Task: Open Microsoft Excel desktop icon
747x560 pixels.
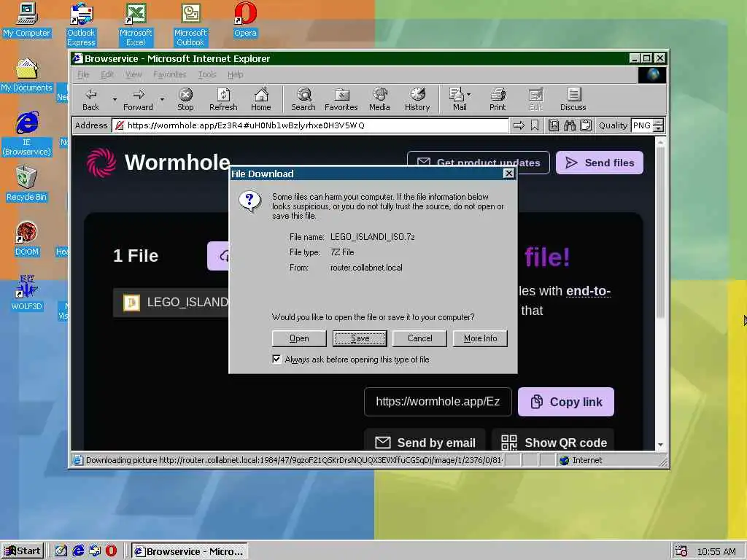Action: 136,24
